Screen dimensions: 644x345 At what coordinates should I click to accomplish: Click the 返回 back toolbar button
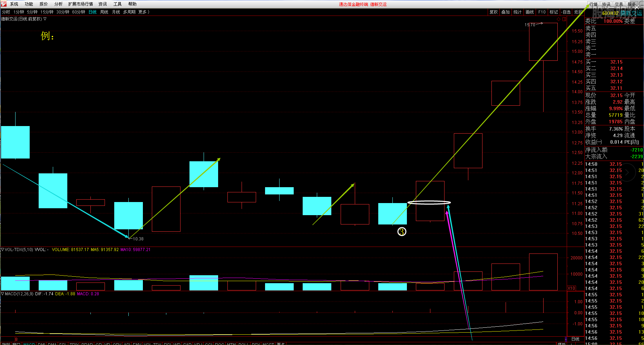(578, 12)
